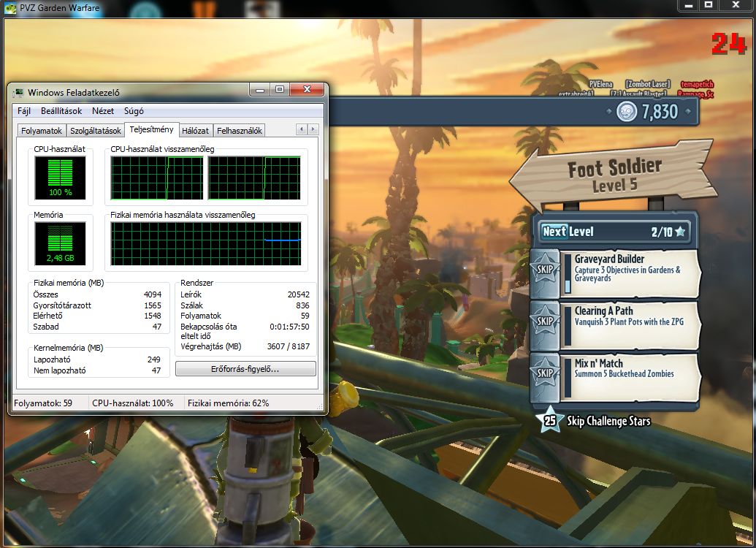Select the Teljesítmény tab
Viewport: 756px width, 548px height.
(x=151, y=129)
